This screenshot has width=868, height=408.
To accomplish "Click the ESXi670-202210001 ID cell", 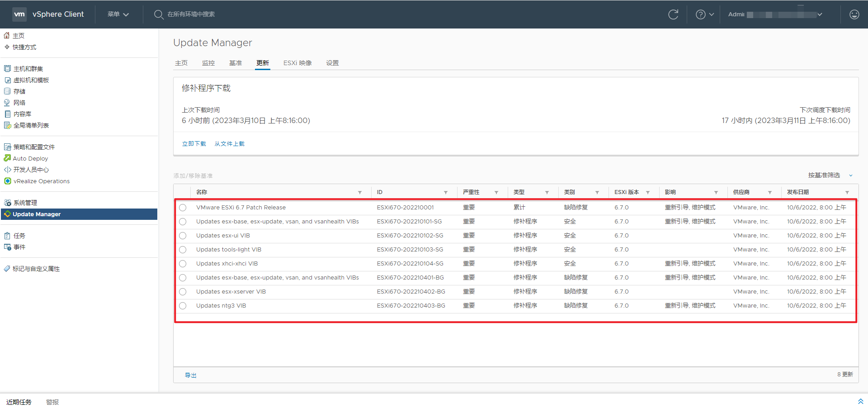I will (405, 208).
